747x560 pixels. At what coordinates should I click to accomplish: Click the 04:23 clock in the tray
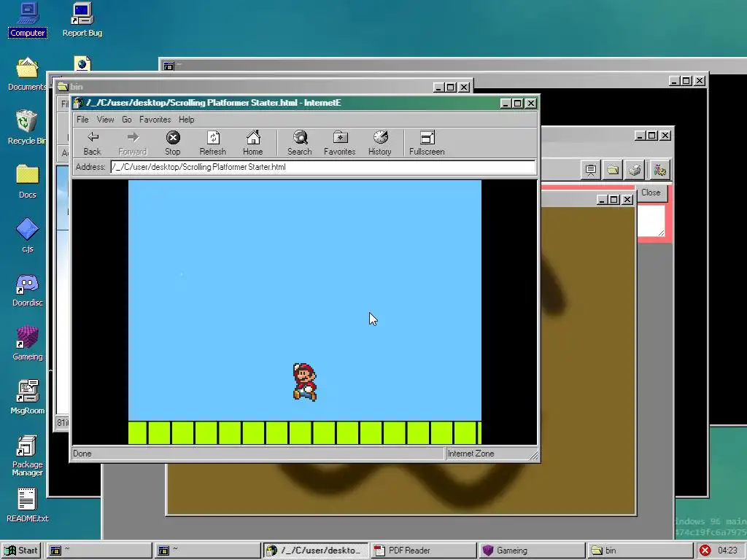click(x=727, y=551)
